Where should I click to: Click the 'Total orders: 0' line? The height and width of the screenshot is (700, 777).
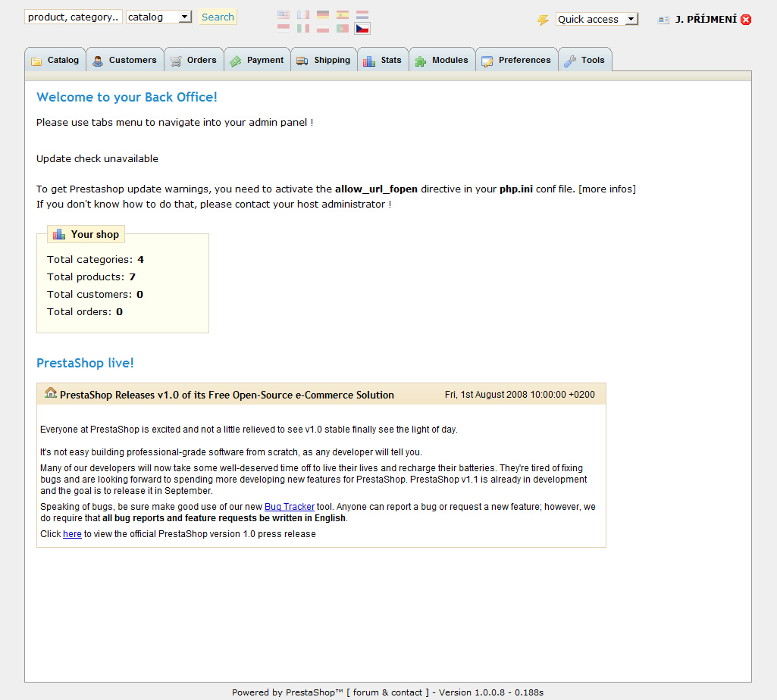coord(85,311)
